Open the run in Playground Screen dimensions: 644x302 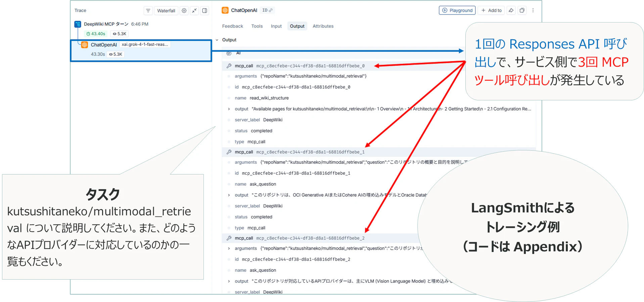457,10
